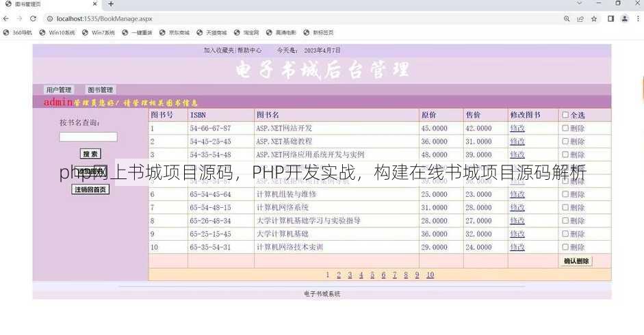Open the zoom magnifier icon in address bar

coord(567,18)
